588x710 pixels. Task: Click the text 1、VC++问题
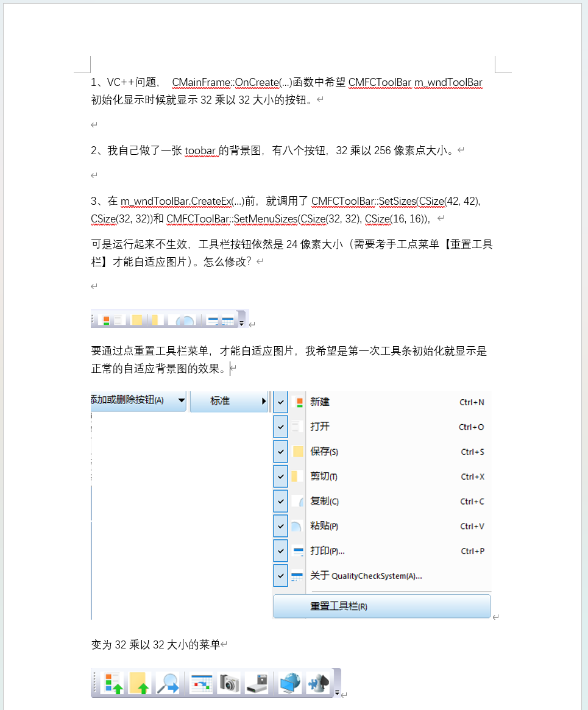click(124, 82)
